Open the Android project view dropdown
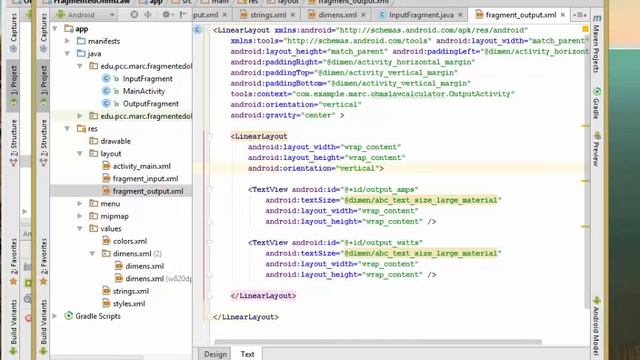The width and height of the screenshot is (640, 360). pyautogui.click(x=87, y=15)
